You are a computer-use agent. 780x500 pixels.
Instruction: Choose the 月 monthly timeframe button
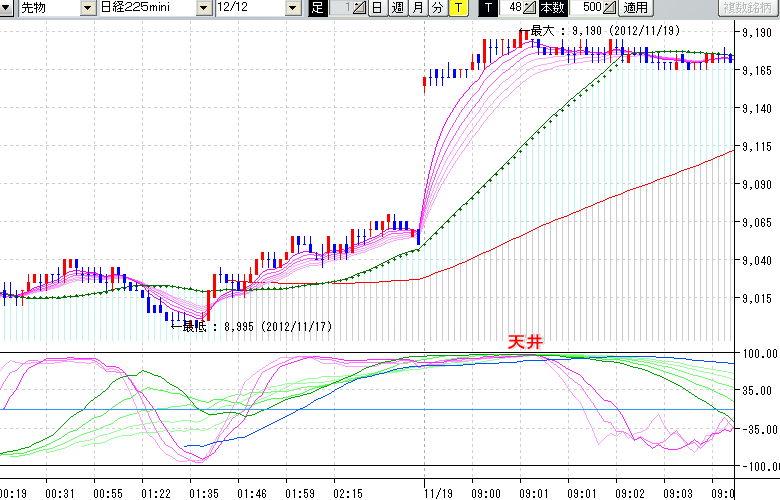pos(417,8)
